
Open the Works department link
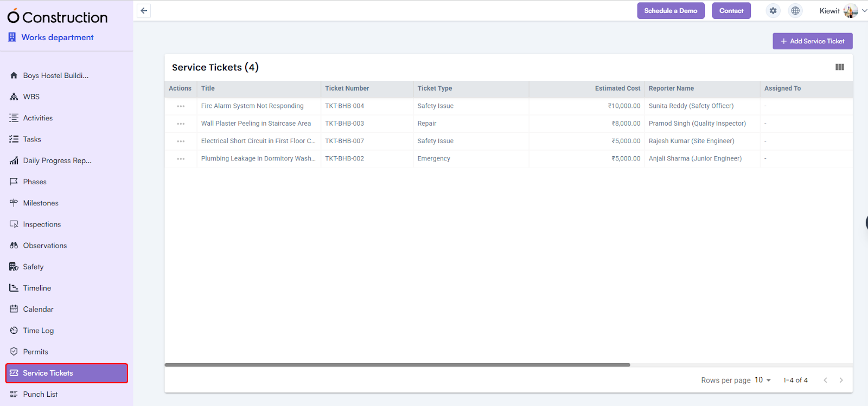tap(57, 37)
